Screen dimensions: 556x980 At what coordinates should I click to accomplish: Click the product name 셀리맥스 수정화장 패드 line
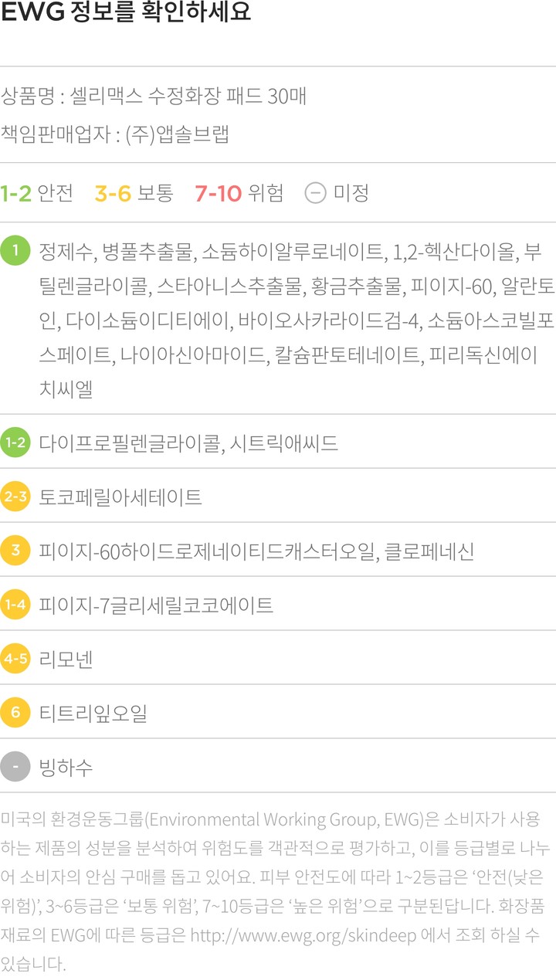[154, 97]
